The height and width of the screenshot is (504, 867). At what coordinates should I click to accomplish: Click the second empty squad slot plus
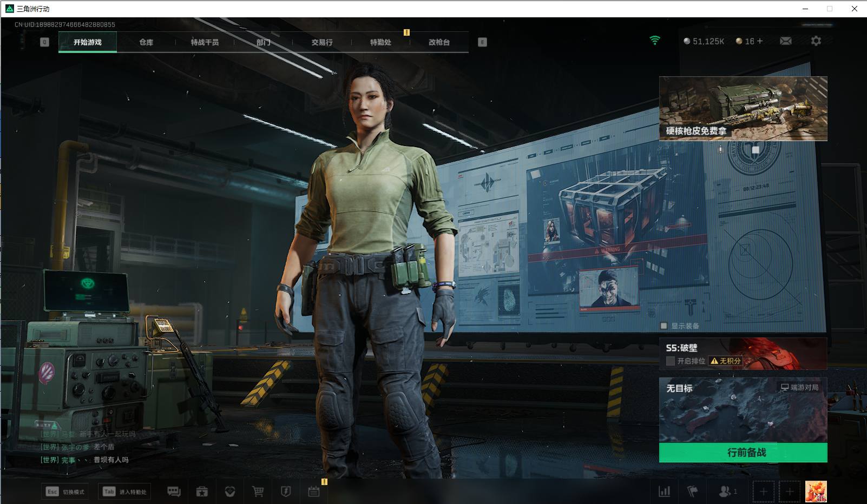click(790, 492)
